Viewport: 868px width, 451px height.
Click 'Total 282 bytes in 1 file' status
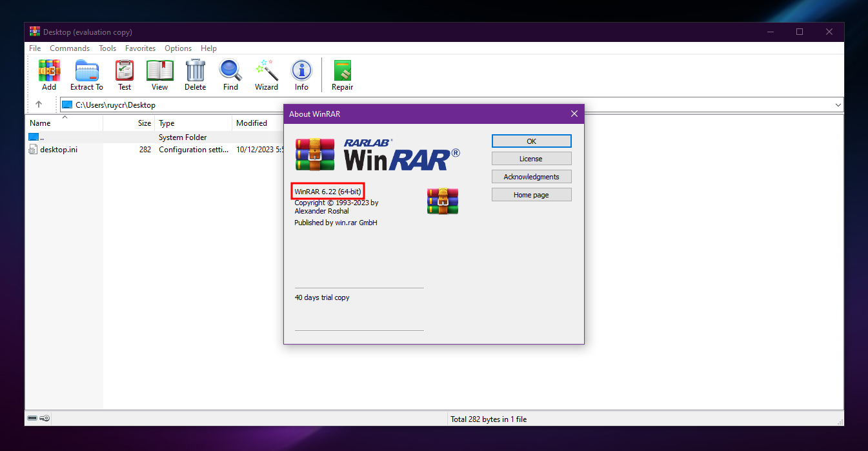489,419
